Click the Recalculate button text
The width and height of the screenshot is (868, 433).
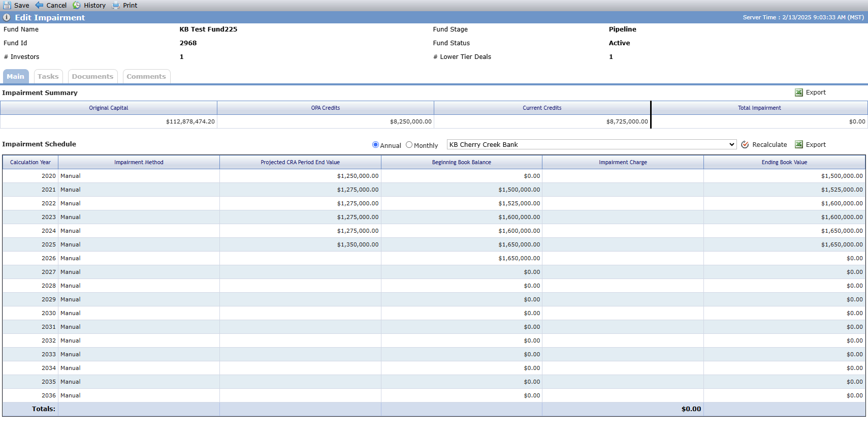pos(769,145)
